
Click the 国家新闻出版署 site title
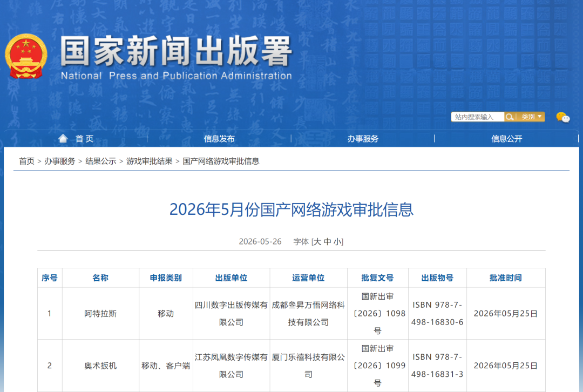[x=176, y=51]
